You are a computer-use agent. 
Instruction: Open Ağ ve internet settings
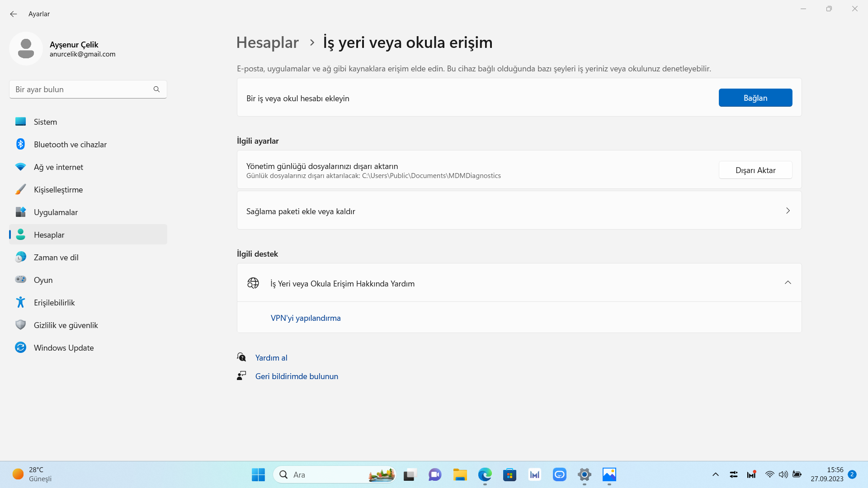click(58, 167)
